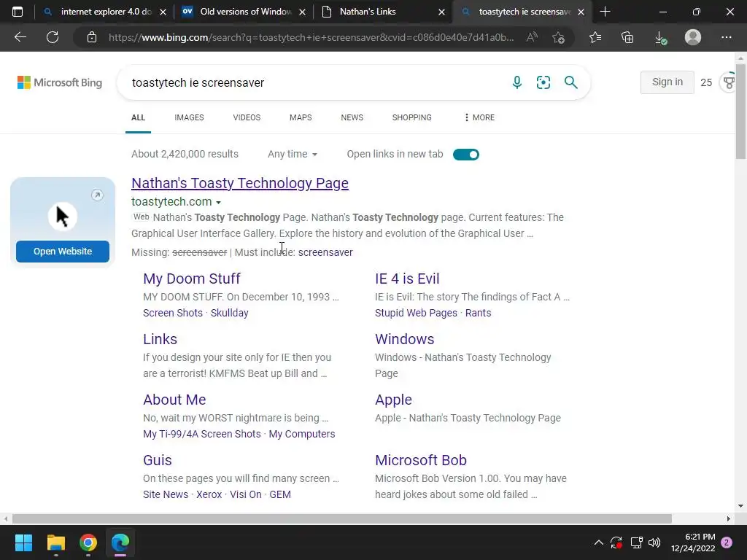Click the horizontal scrollbar right arrow
Image resolution: width=747 pixels, height=560 pixels.
tap(729, 518)
